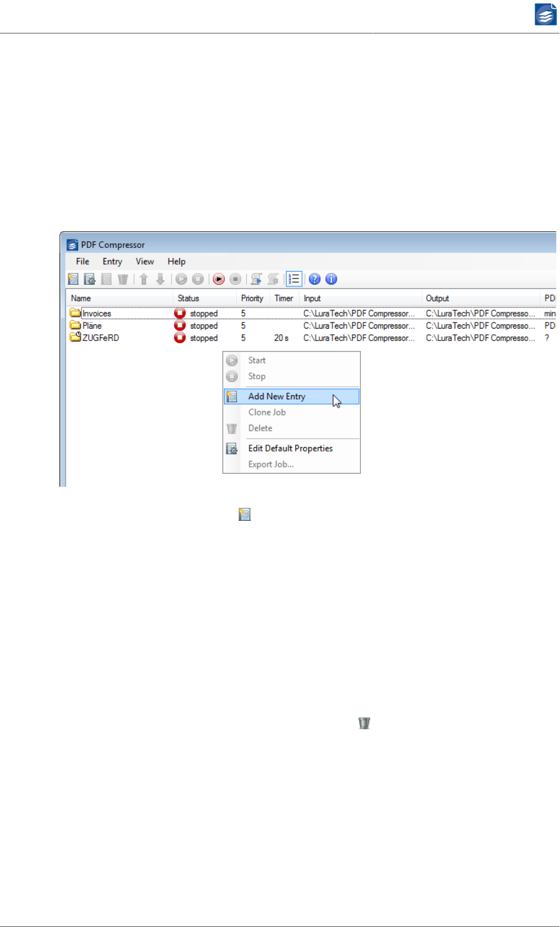Select Add New Entry in the context menu
Viewport: 560px width, 927px height.
291,396
